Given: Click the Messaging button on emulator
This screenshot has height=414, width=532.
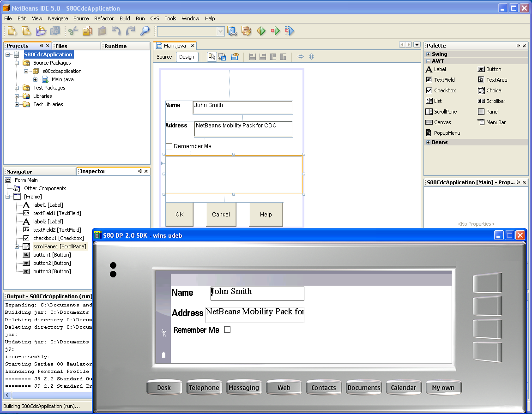Looking at the screenshot, I should (244, 388).
